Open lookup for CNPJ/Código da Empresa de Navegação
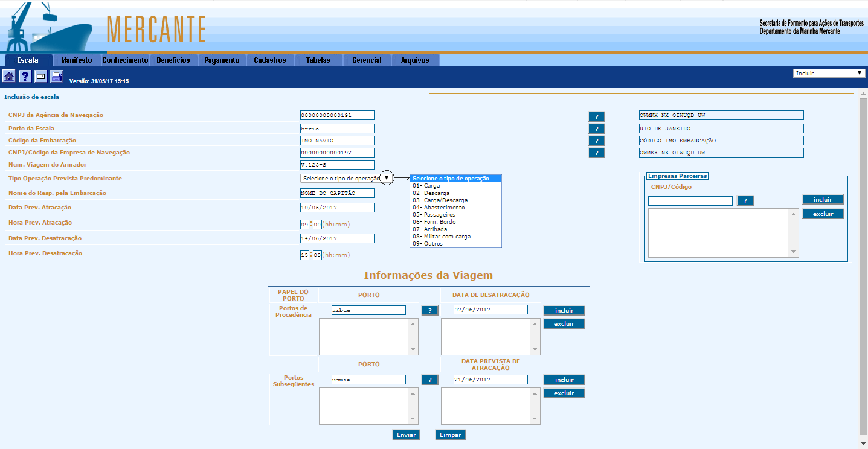Image resolution: width=868 pixels, height=449 pixels. point(596,153)
